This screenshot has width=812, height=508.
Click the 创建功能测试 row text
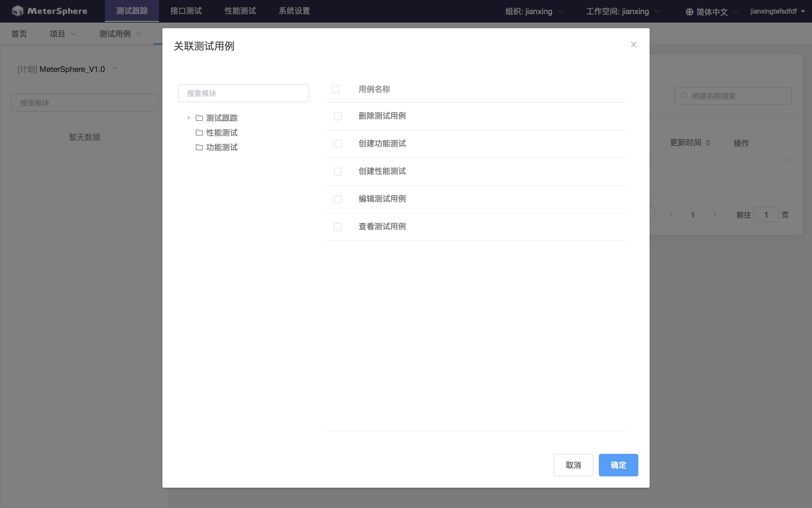click(x=382, y=143)
